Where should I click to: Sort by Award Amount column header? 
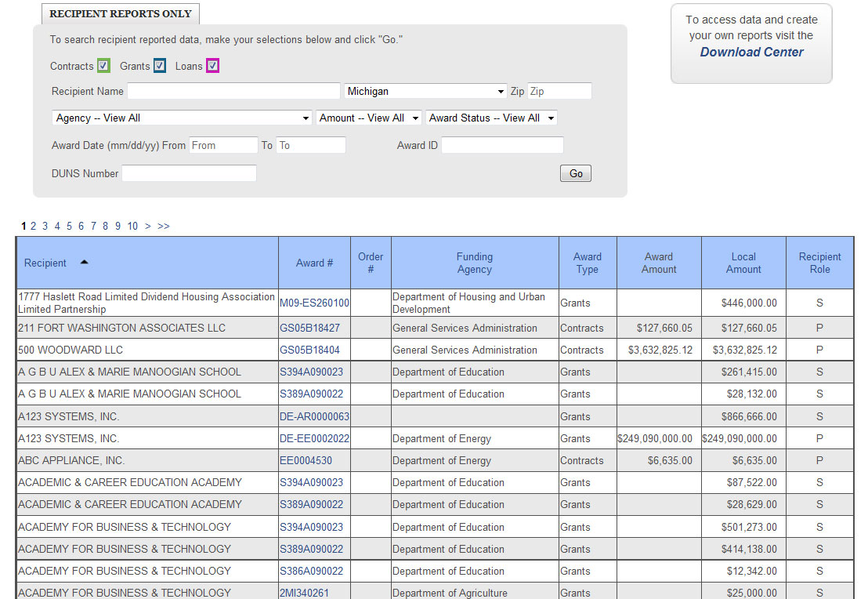click(x=659, y=263)
